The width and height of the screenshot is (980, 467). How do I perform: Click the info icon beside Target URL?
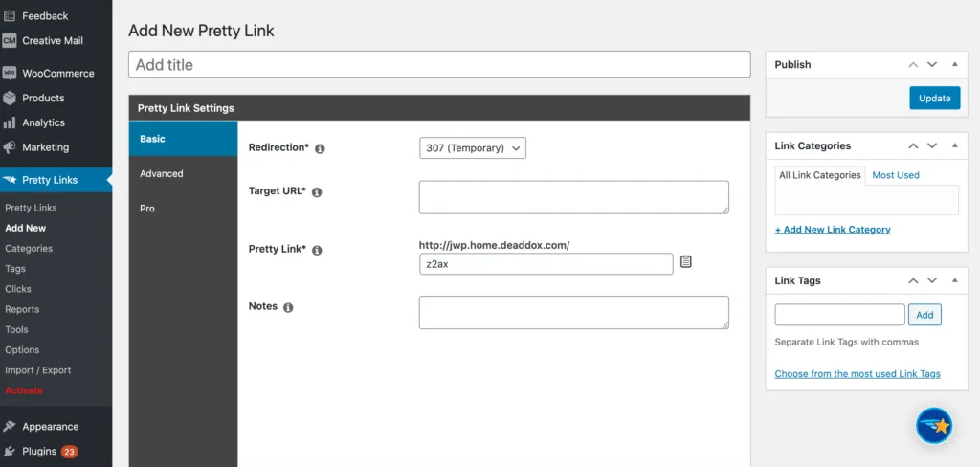(317, 192)
